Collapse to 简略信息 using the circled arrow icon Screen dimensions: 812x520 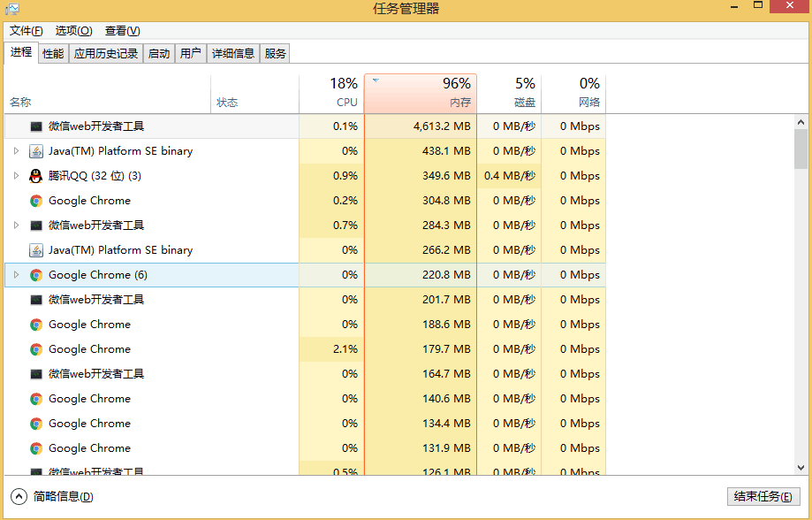point(19,497)
